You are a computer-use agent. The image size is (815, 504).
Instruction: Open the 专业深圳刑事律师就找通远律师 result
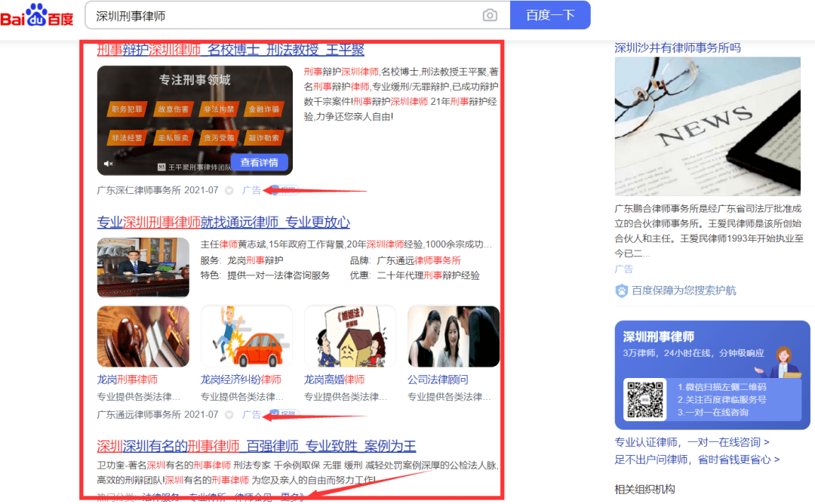[x=223, y=223]
